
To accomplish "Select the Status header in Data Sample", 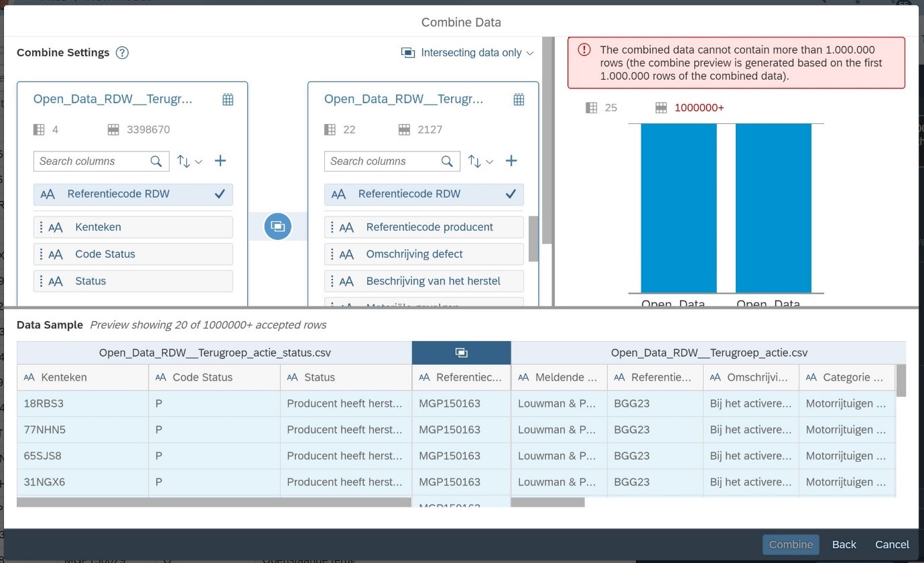I will pos(346,377).
